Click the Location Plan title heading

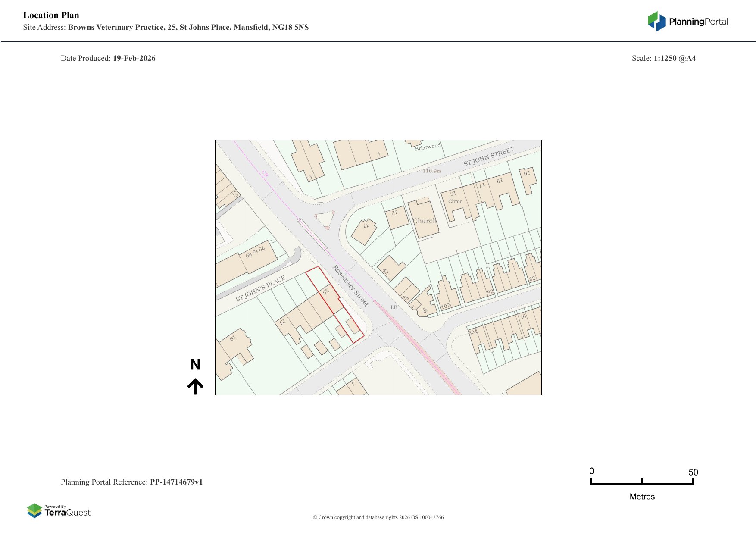coord(51,15)
